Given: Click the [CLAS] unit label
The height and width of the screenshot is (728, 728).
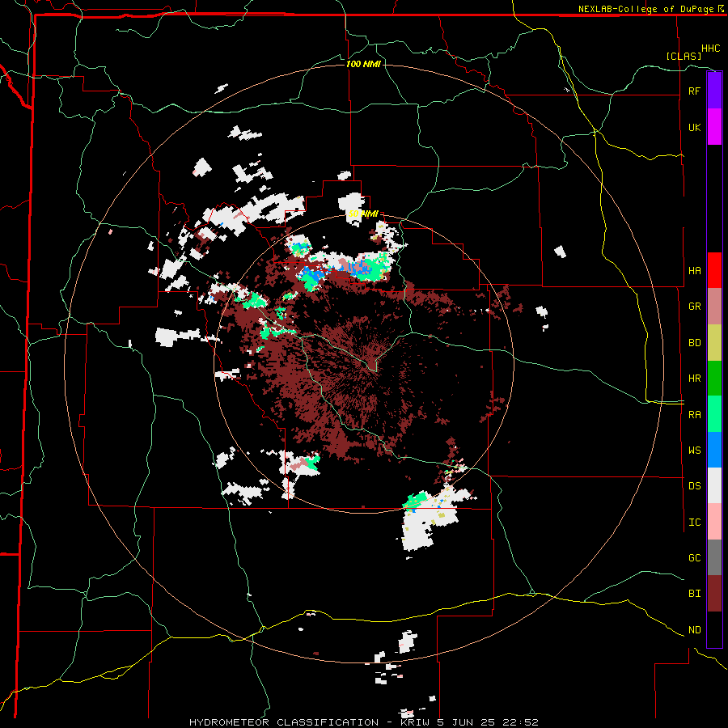Looking at the screenshot, I should coord(684,56).
